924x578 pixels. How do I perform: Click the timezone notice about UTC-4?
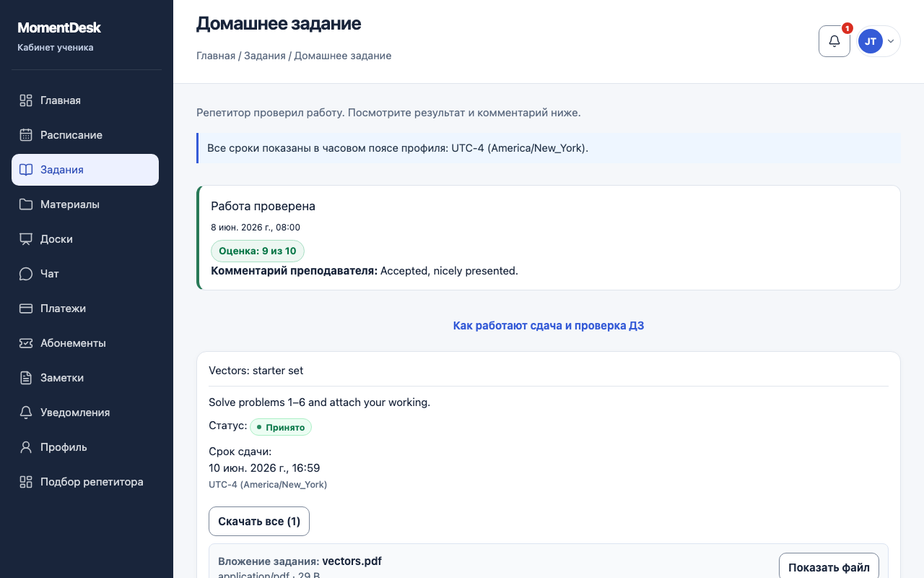[x=549, y=148]
